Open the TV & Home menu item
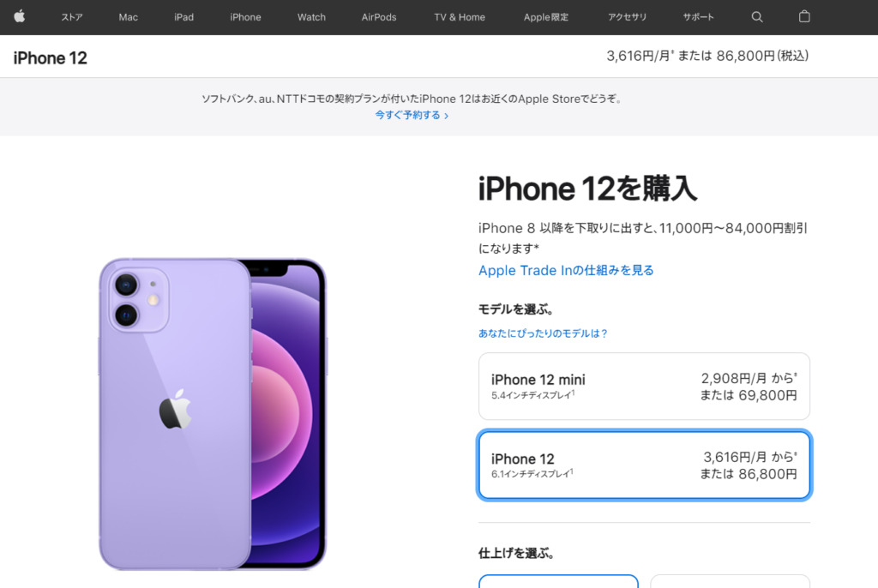This screenshot has height=588, width=878. [460, 17]
